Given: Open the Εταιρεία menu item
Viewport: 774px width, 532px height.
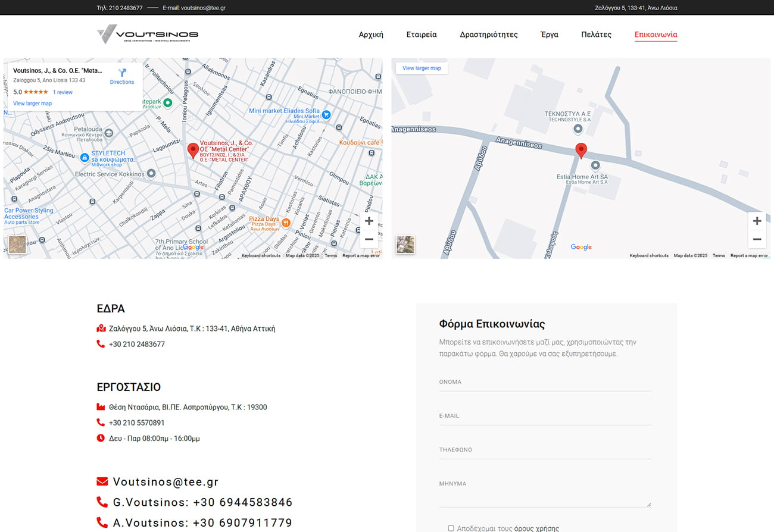Looking at the screenshot, I should (x=422, y=35).
